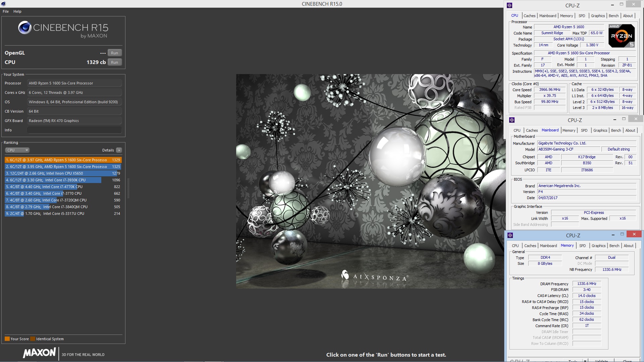This screenshot has width=644, height=362.
Task: Open Graphics tab in middle CPU-Z window
Action: click(x=600, y=130)
